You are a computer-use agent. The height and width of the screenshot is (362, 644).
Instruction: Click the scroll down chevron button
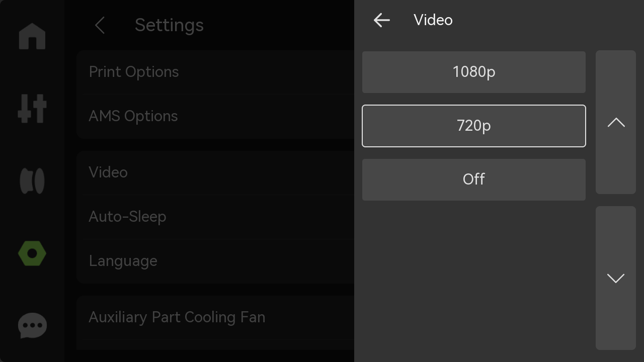616,278
